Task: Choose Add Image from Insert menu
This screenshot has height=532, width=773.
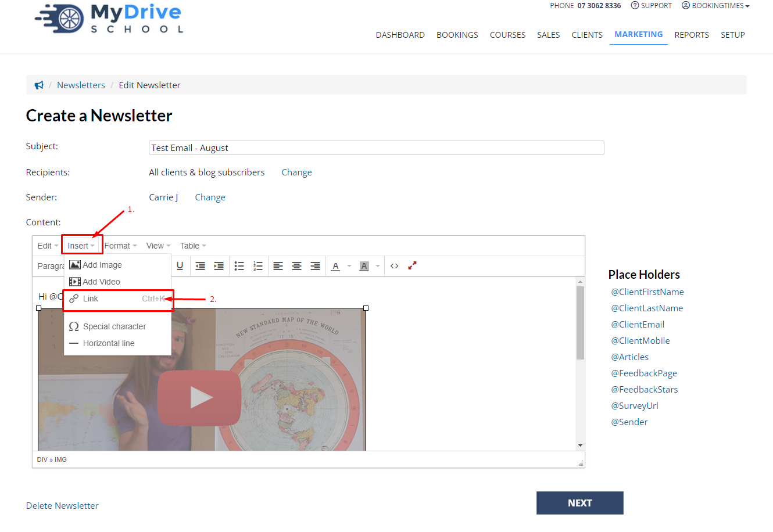Action: 117,265
